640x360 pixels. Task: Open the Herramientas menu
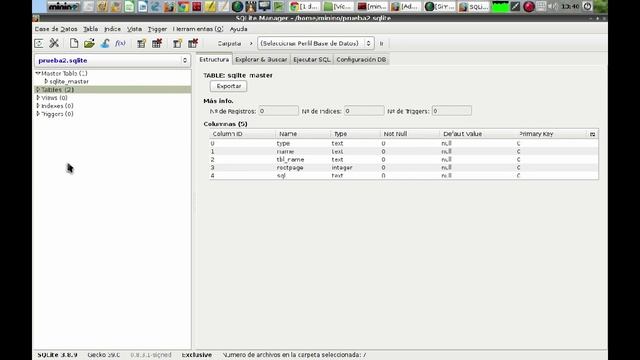point(198,29)
